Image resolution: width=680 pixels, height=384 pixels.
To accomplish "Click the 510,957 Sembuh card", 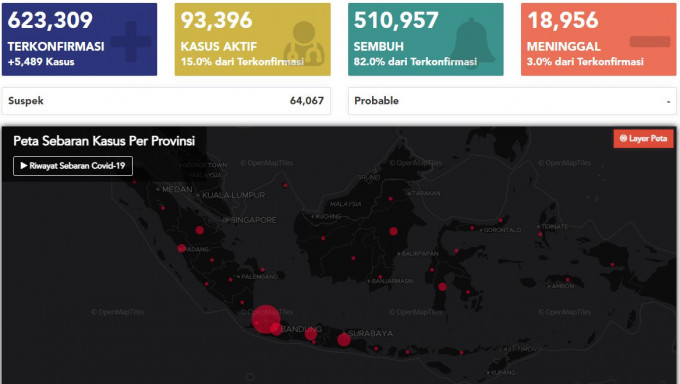I will coord(426,39).
